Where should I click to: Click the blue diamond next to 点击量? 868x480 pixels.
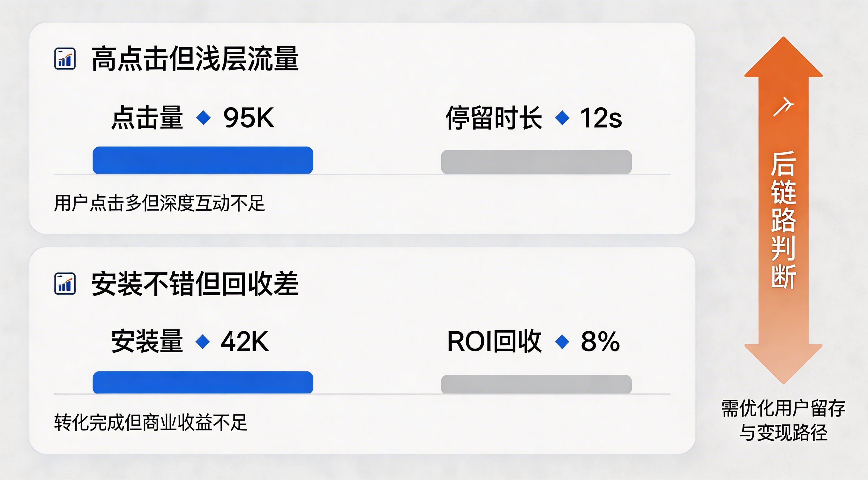(204, 118)
